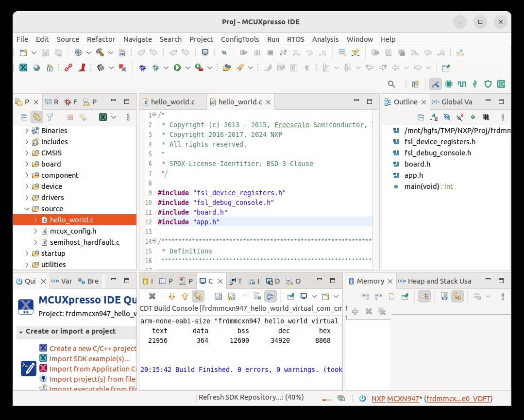Click the alphabetical sort icon in Outline

(x=434, y=117)
